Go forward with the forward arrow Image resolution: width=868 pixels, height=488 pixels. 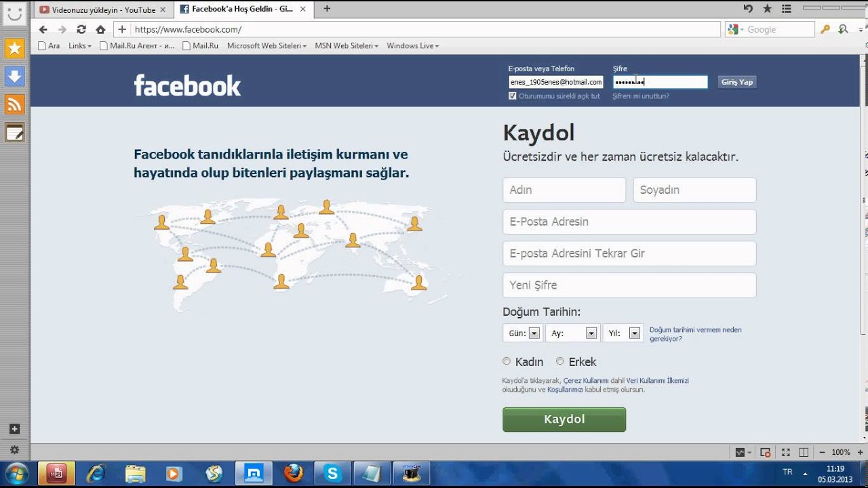[62, 29]
